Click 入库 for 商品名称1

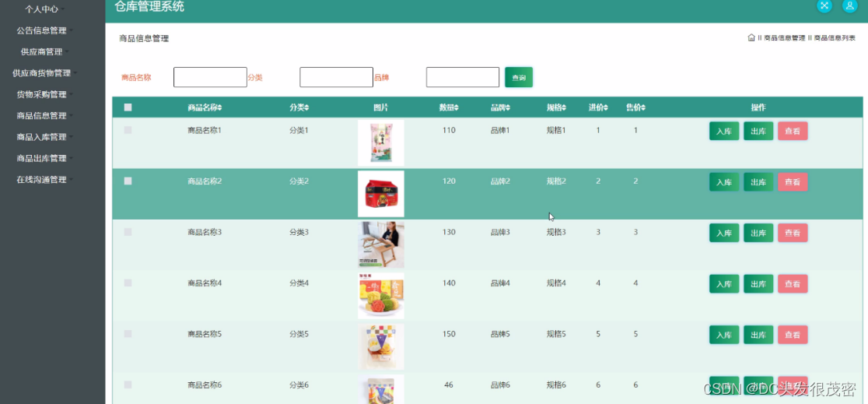(x=724, y=132)
